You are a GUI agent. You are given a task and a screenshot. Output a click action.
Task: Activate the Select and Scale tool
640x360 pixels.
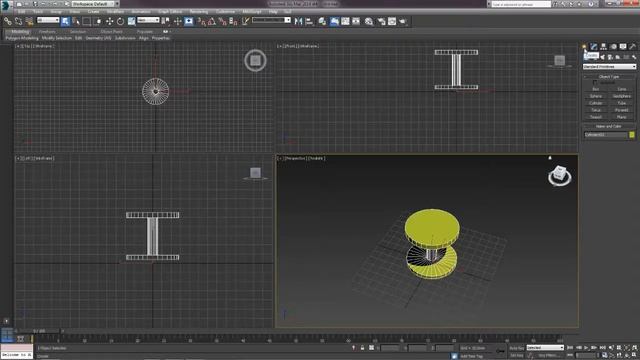(x=131, y=21)
